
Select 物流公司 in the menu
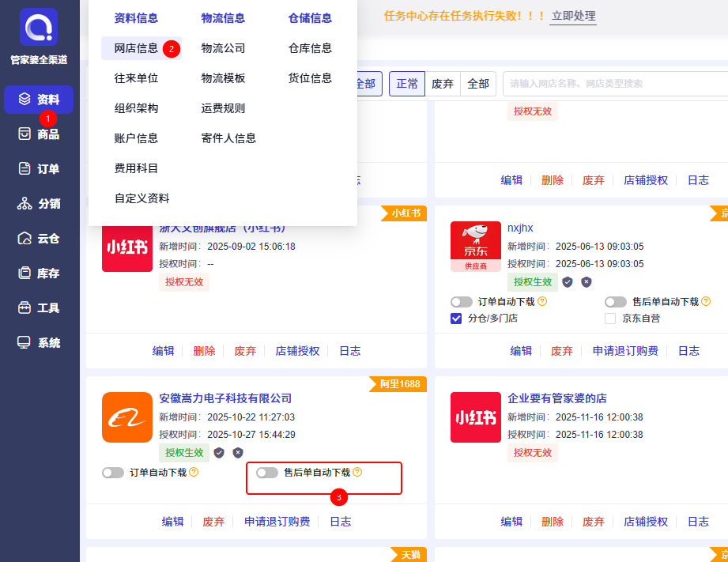click(x=223, y=48)
